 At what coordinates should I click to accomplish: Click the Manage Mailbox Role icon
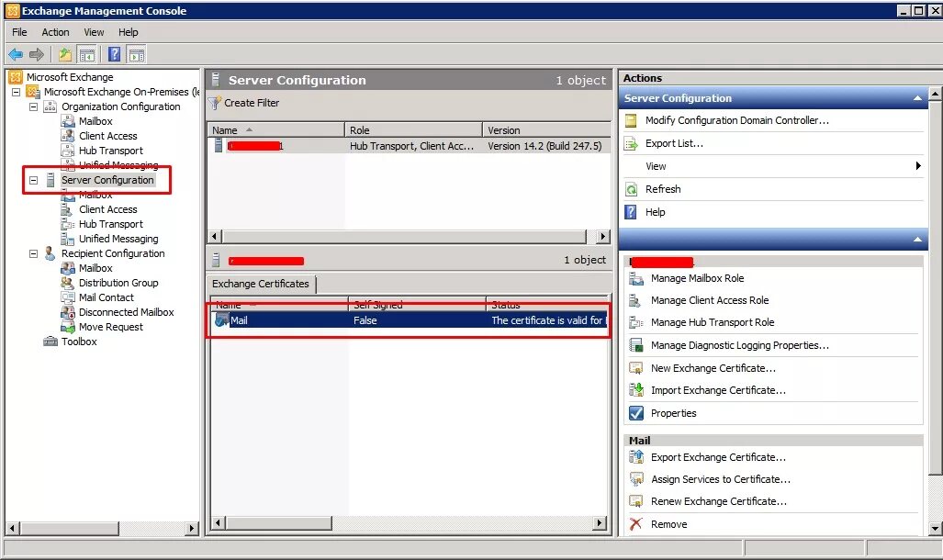pos(635,278)
